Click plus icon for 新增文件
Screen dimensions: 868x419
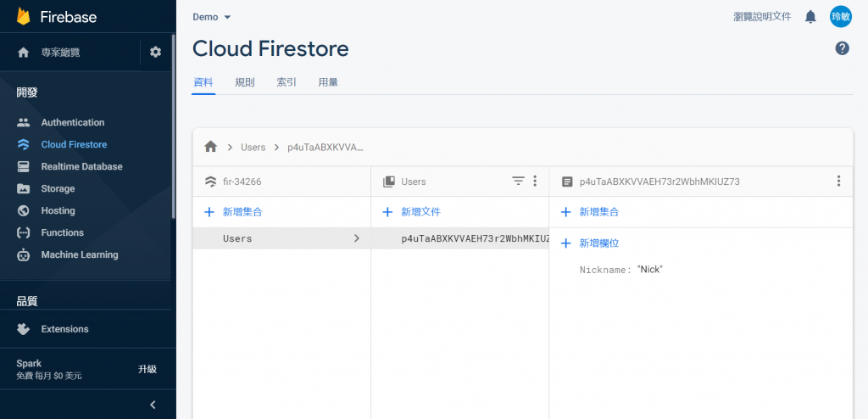click(388, 212)
